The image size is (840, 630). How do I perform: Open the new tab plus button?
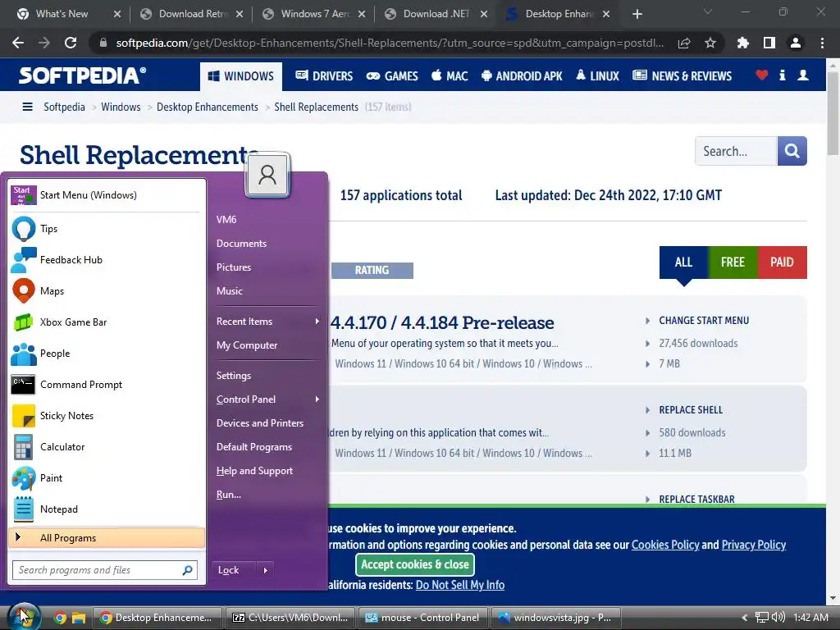click(637, 14)
